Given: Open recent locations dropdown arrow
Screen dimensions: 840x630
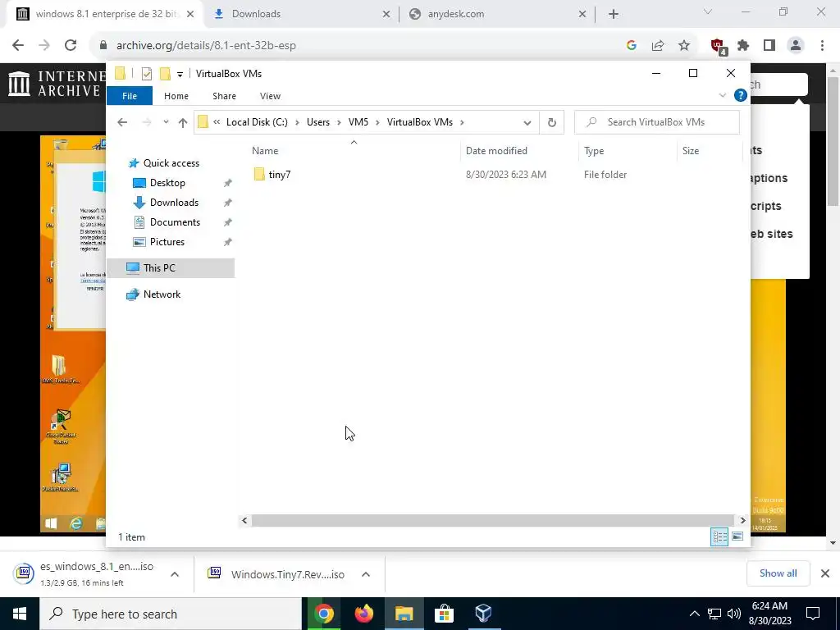Looking at the screenshot, I should point(166,122).
